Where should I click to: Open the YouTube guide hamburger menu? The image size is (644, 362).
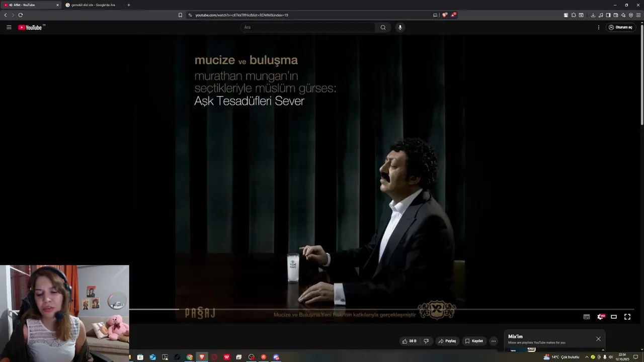point(9,27)
